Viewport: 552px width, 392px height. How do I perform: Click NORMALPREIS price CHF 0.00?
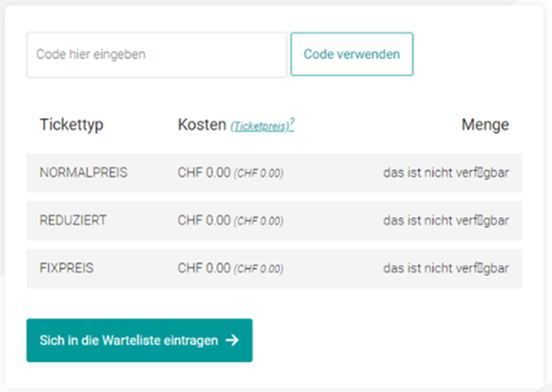coord(204,173)
